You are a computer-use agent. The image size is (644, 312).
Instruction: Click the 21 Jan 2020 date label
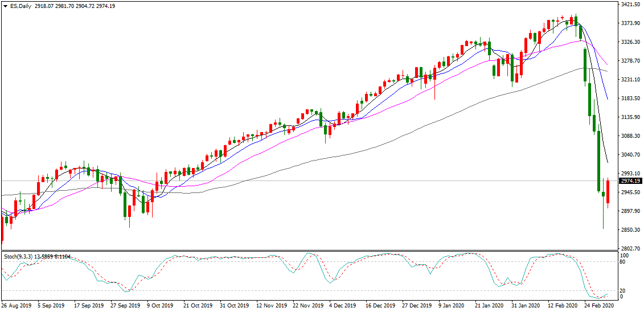pos(489,306)
